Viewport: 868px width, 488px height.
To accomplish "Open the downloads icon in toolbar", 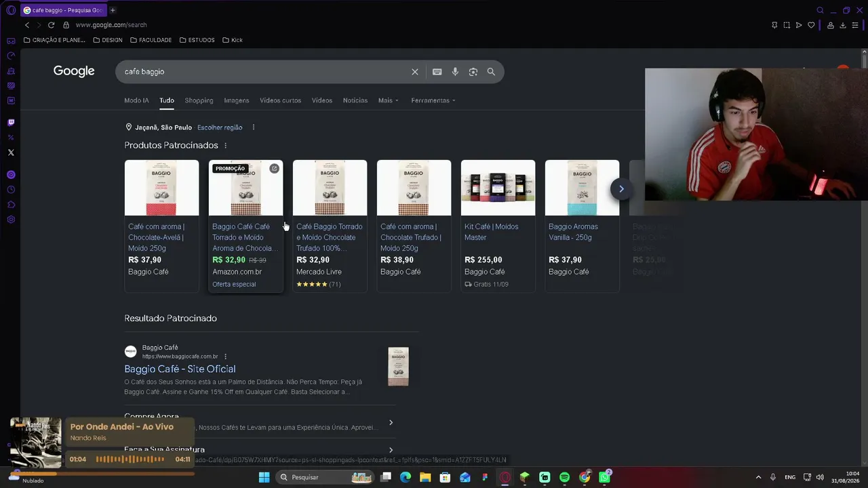I will click(x=843, y=25).
